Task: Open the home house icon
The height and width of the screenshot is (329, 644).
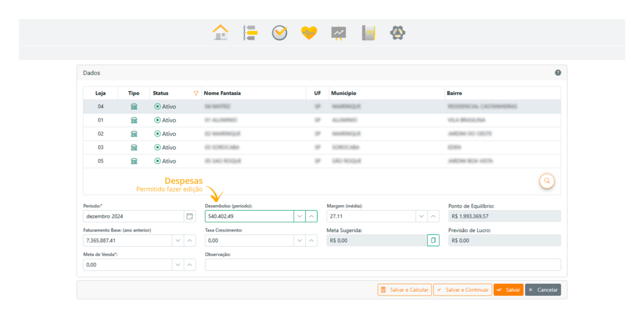Action: [x=220, y=33]
